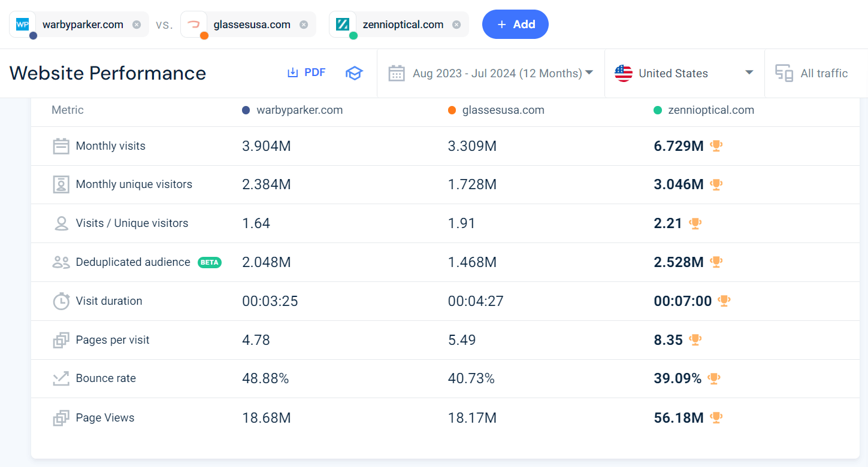
Task: Download report as PDF
Action: (x=306, y=73)
